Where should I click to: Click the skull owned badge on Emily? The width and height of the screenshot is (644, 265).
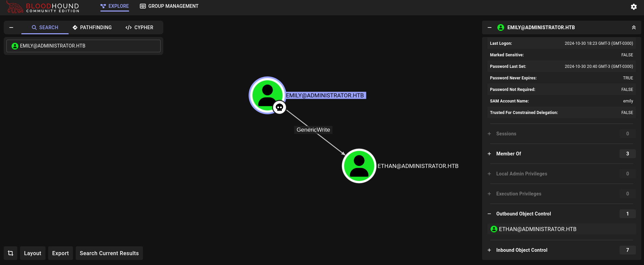279,108
